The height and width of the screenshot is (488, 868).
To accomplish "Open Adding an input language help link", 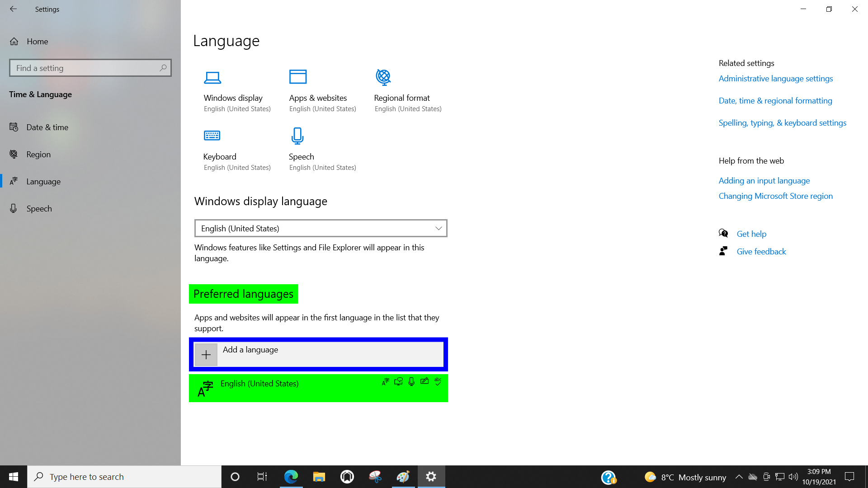I will (764, 181).
